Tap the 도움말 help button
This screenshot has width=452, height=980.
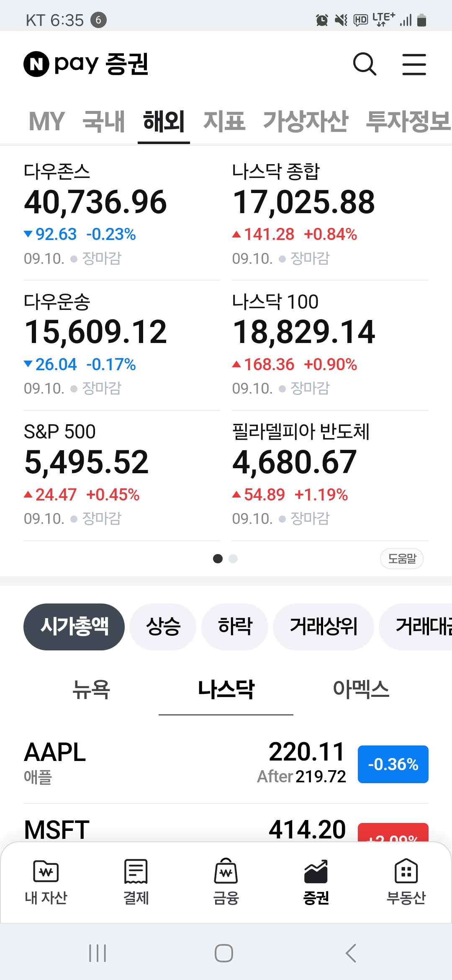click(x=402, y=559)
